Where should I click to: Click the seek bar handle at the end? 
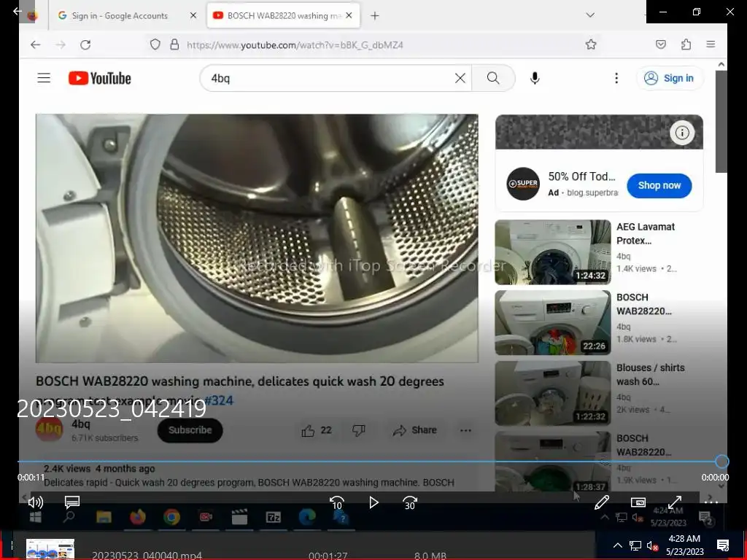[x=721, y=461]
